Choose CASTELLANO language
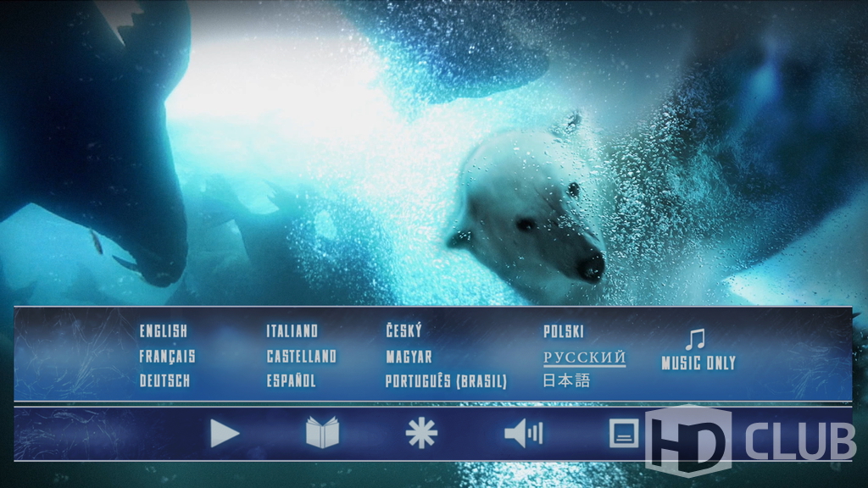Image resolution: width=868 pixels, height=488 pixels. (x=302, y=357)
